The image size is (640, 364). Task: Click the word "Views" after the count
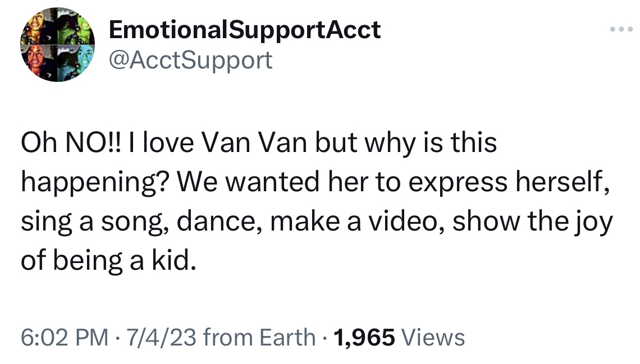pyautogui.click(x=434, y=337)
